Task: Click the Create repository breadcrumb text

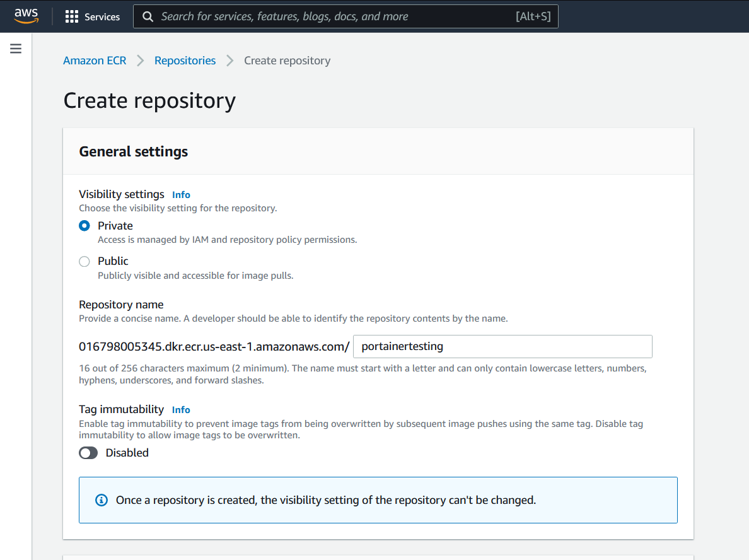Action: point(287,61)
